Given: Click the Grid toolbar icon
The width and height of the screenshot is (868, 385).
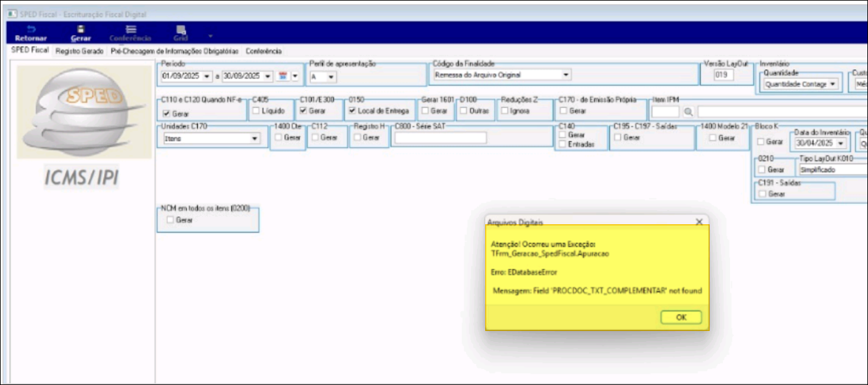Looking at the screenshot, I should pyautogui.click(x=181, y=29).
